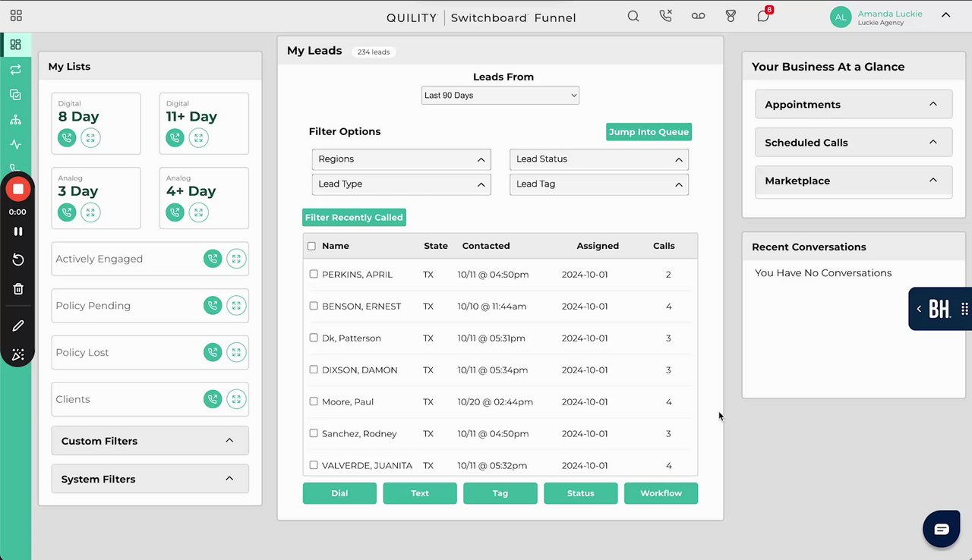This screenshot has height=560, width=972.
Task: Go to dashboard icon in left sidebar
Action: [15, 45]
